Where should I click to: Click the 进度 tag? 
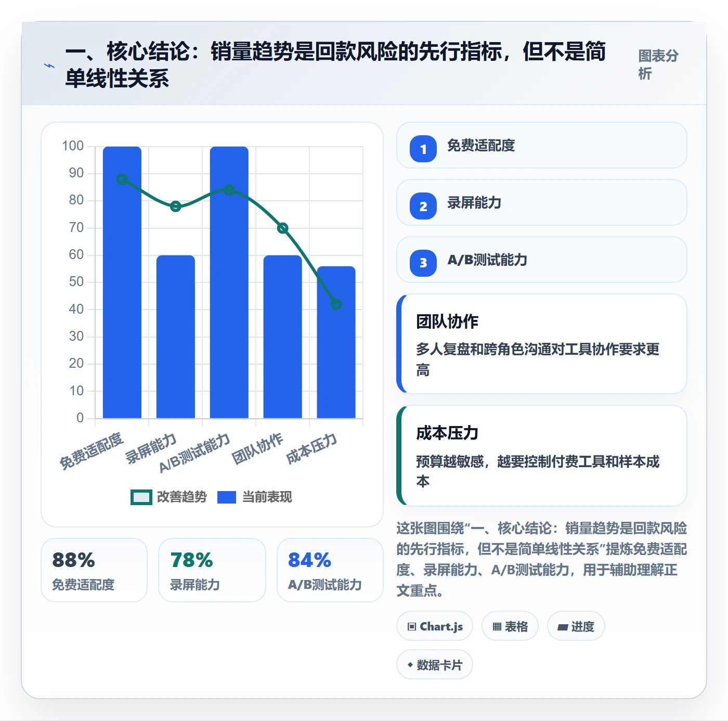click(x=576, y=626)
